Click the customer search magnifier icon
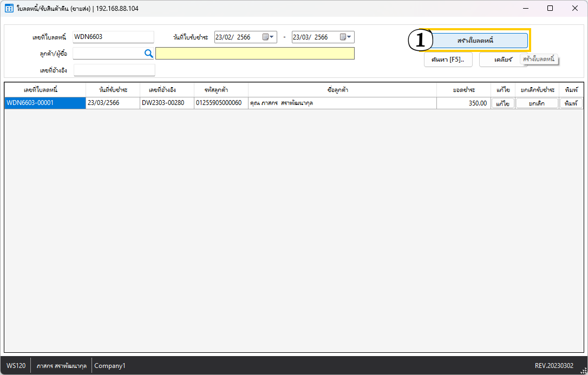 (149, 53)
